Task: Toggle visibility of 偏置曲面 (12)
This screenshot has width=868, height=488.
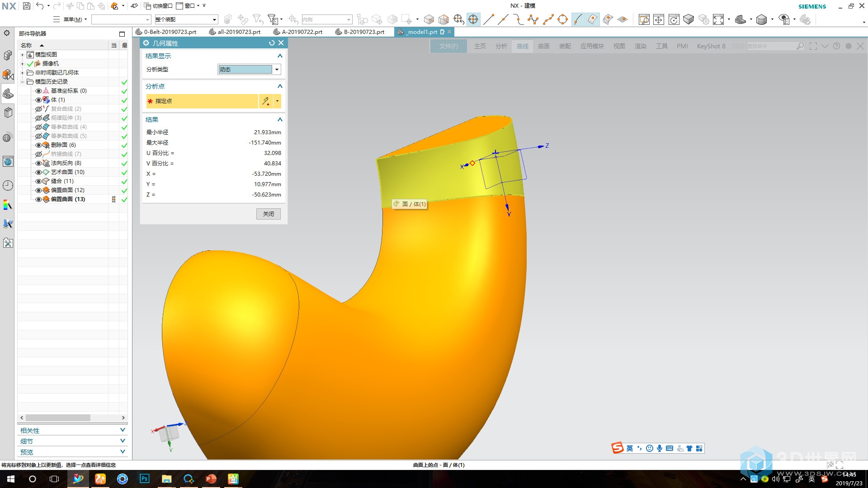Action: click(x=38, y=190)
